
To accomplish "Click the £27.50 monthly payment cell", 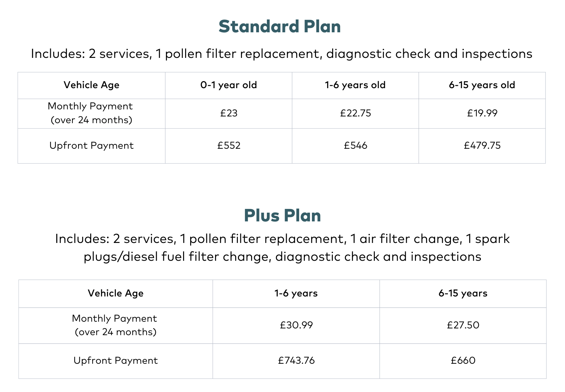I will click(x=463, y=325).
